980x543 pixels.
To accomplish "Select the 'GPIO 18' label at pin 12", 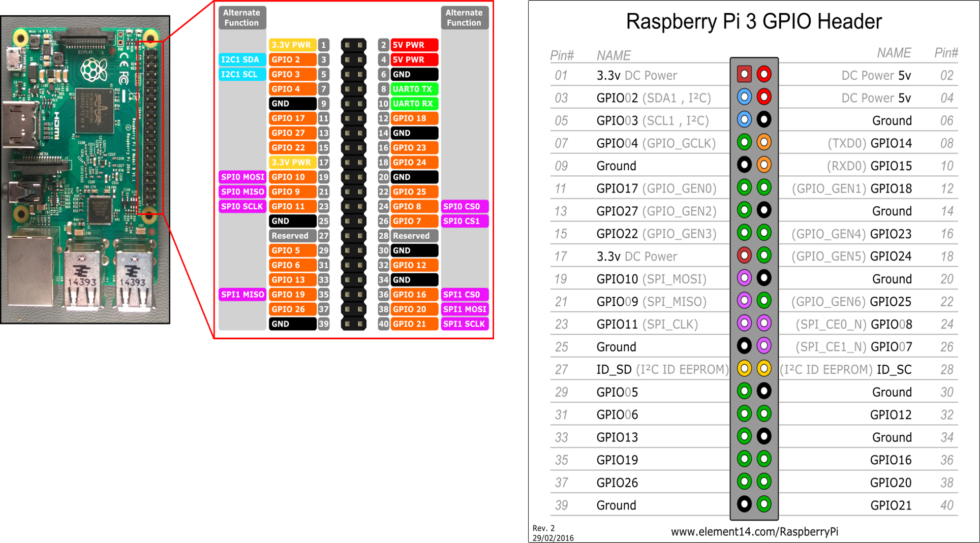I will click(x=414, y=118).
